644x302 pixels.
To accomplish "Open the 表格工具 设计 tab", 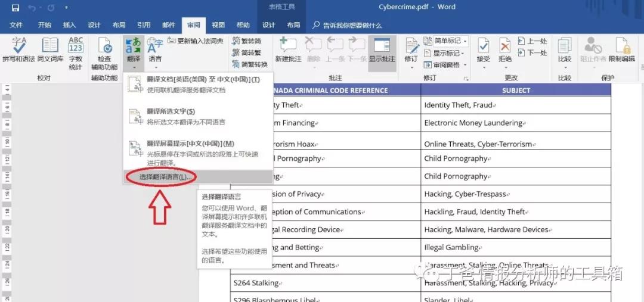I will 268,25.
